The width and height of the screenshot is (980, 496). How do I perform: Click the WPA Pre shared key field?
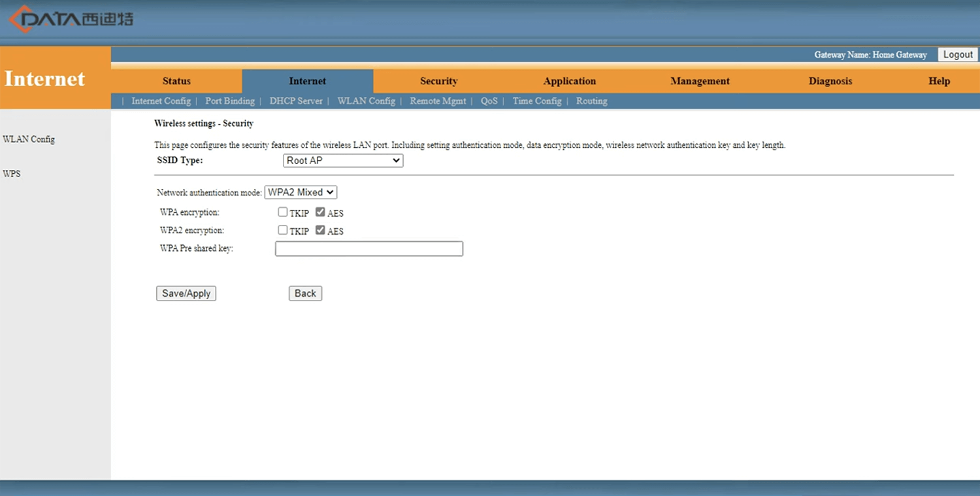point(369,248)
